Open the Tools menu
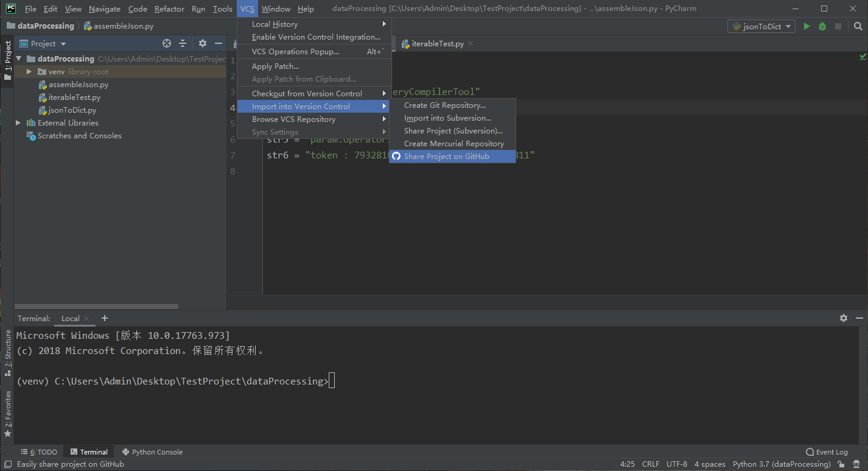This screenshot has width=868, height=471. [x=223, y=9]
